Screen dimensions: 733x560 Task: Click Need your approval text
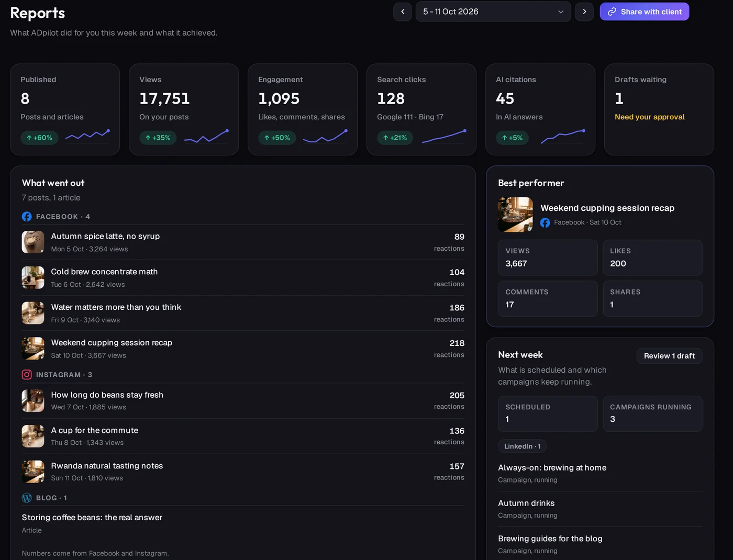650,117
